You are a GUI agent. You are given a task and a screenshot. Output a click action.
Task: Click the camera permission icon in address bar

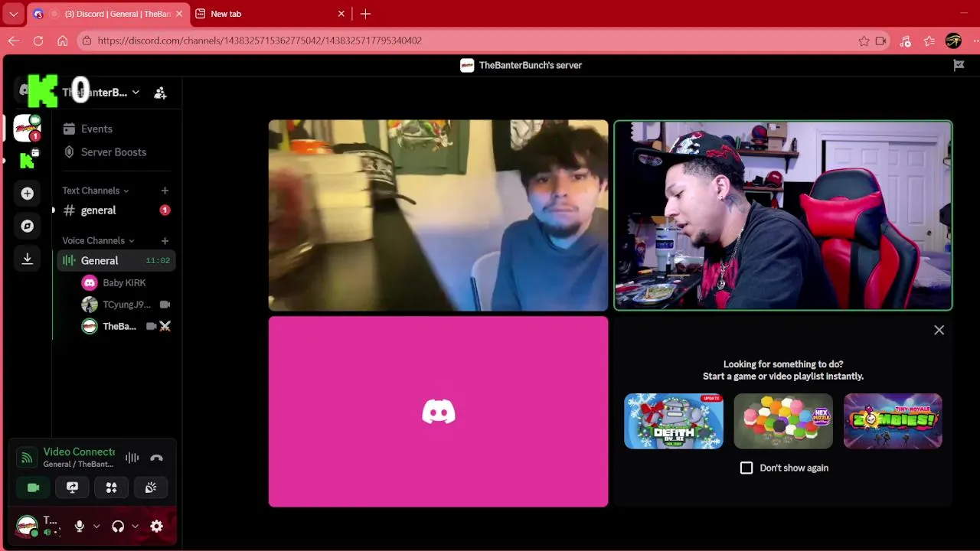pyautogui.click(x=881, y=41)
